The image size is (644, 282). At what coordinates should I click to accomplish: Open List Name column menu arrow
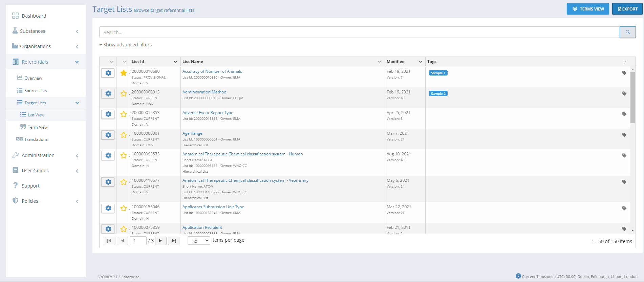380,62
